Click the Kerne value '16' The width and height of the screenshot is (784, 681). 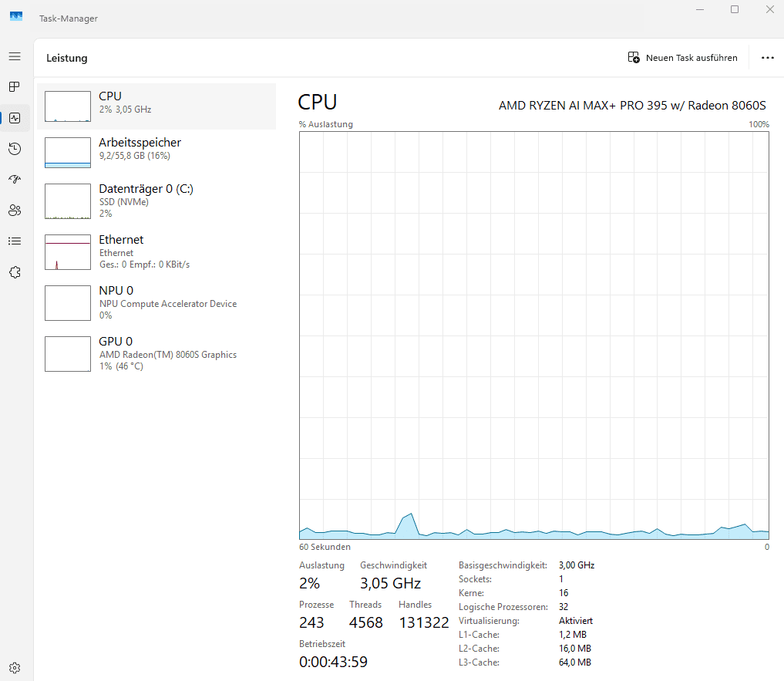564,593
